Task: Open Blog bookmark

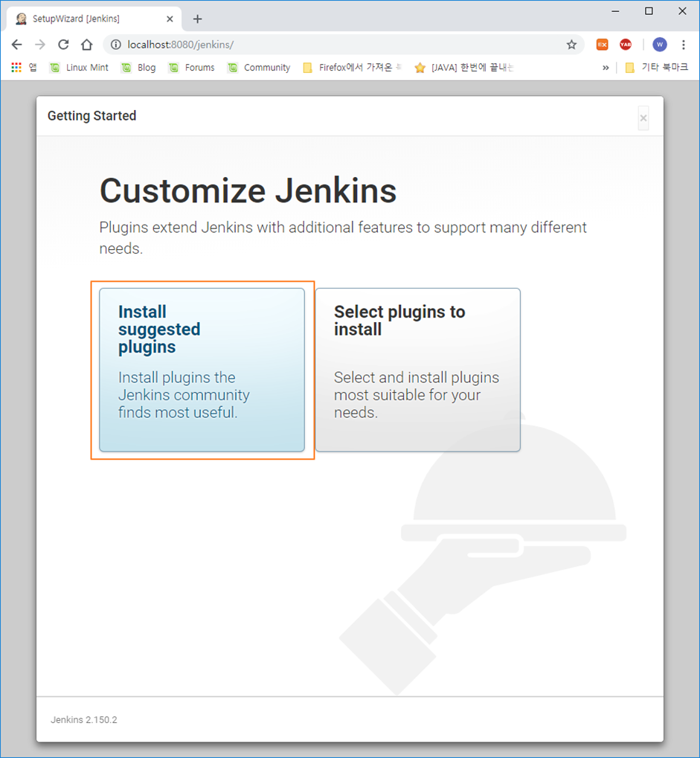Action: point(139,68)
